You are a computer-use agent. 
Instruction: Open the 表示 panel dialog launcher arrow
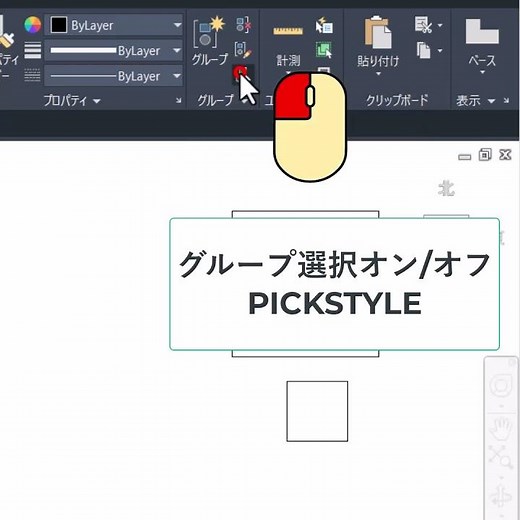click(x=506, y=100)
